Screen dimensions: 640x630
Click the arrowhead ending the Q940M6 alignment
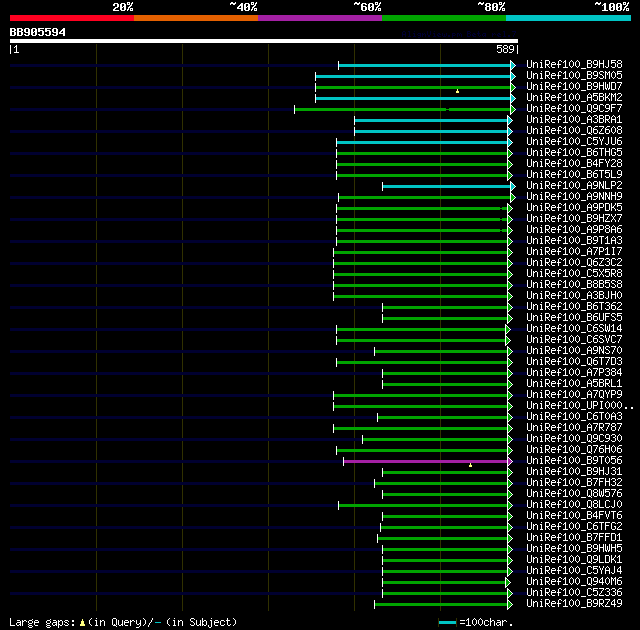(x=508, y=583)
